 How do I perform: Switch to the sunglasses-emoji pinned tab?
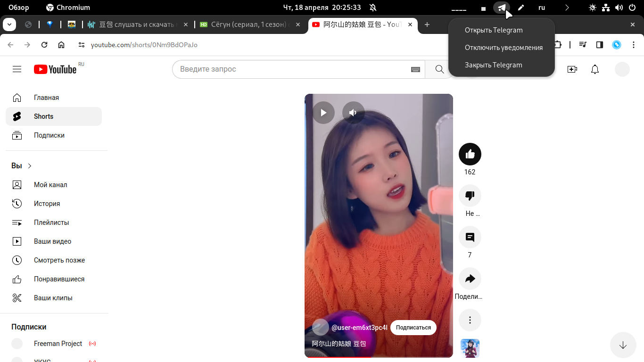[71, 25]
